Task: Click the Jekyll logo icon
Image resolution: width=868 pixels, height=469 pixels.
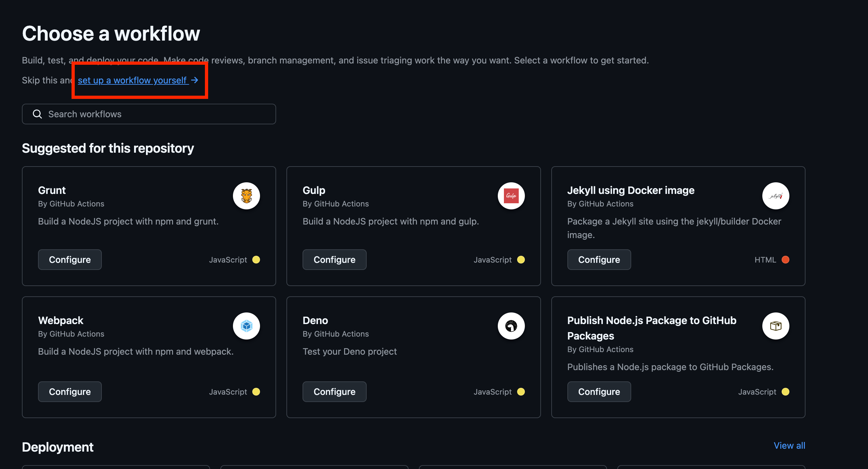Action: (x=776, y=196)
